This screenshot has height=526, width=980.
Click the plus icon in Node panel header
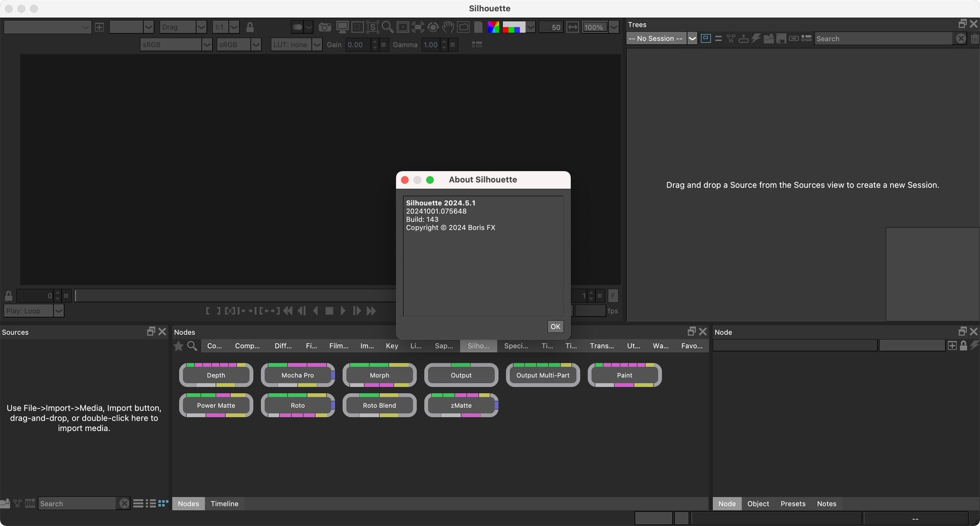[952, 346]
